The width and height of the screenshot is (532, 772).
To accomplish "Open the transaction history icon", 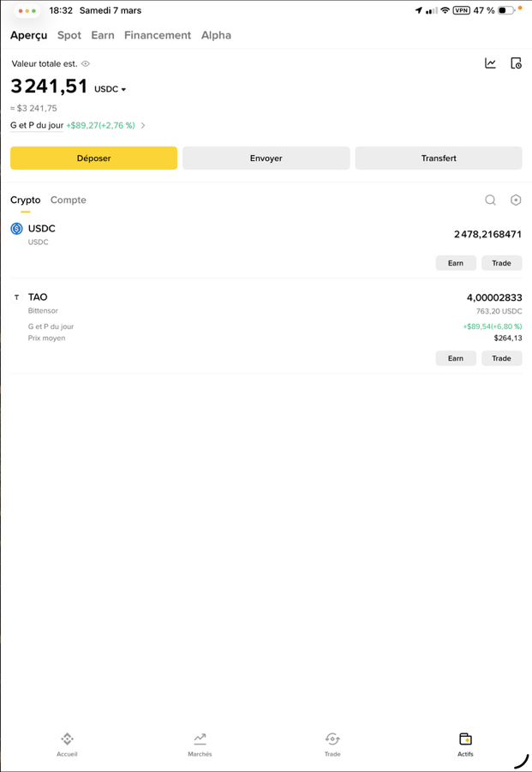I will point(516,63).
